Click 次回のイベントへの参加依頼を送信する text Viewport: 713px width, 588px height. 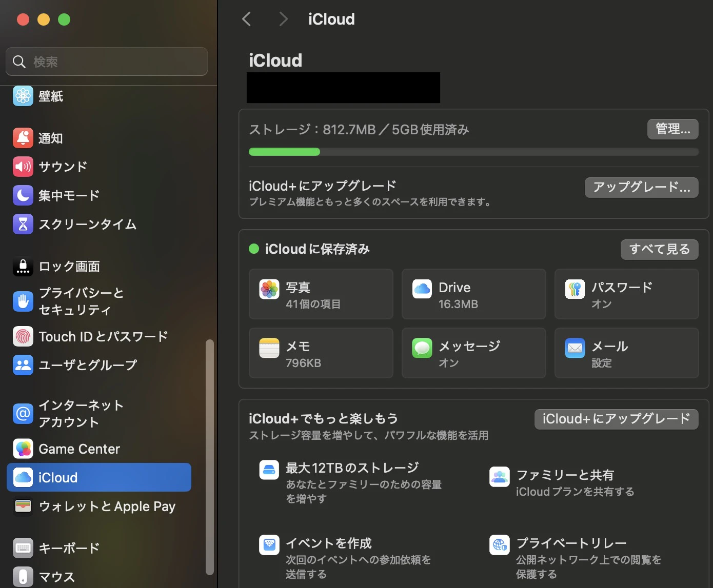coord(358,567)
